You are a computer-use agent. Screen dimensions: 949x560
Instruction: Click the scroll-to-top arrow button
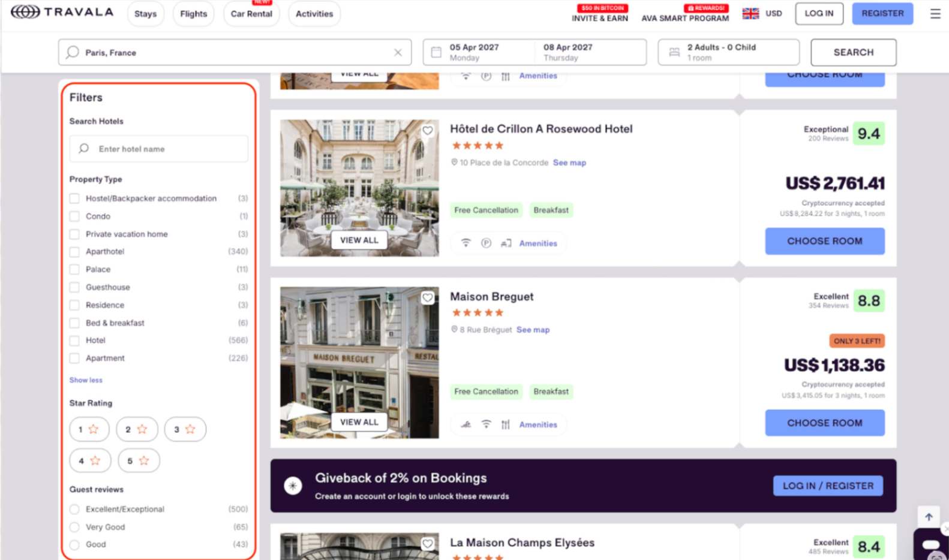[x=929, y=517]
